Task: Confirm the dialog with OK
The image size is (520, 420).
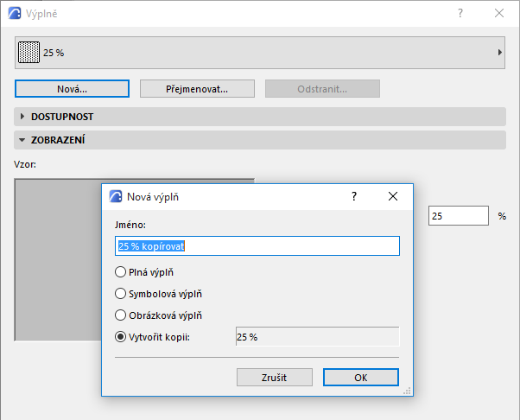Action: pyautogui.click(x=360, y=378)
